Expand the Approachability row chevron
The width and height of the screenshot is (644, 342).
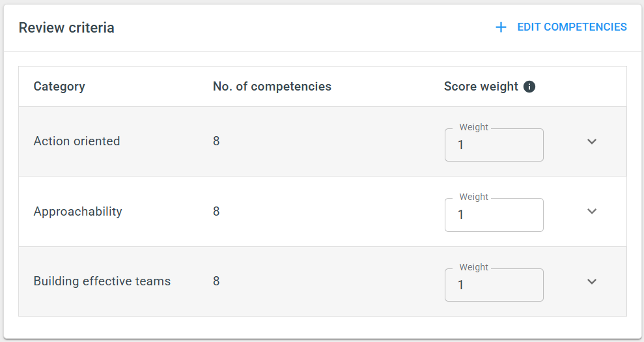(592, 211)
